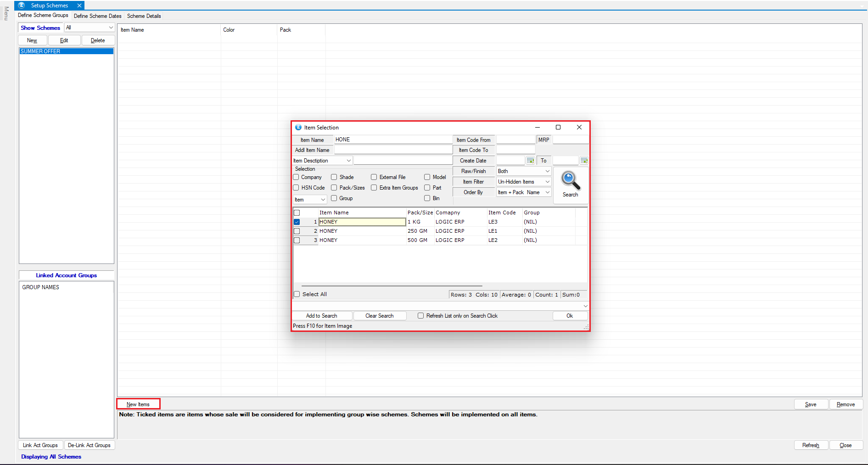The height and width of the screenshot is (465, 868).
Task: Click the New Items button
Action: tap(138, 404)
